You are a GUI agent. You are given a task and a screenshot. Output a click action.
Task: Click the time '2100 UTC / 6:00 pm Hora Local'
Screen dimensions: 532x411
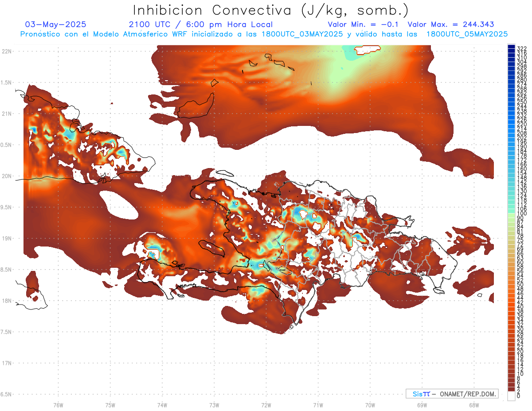click(x=200, y=25)
